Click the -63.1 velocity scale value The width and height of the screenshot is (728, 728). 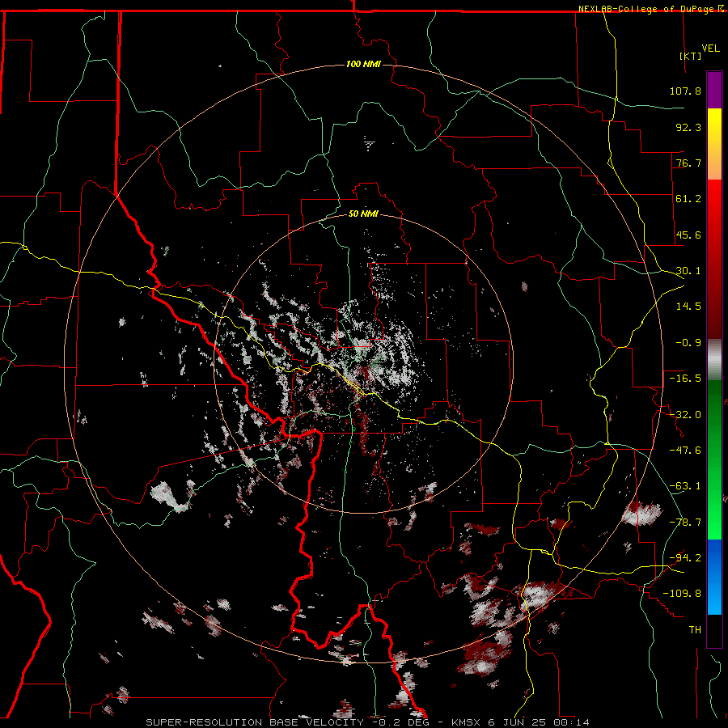pyautogui.click(x=685, y=486)
